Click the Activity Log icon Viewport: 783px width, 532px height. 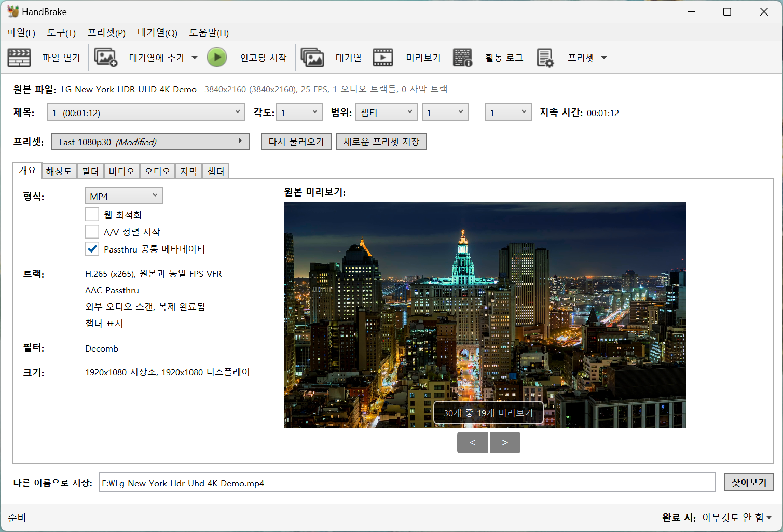coord(462,58)
